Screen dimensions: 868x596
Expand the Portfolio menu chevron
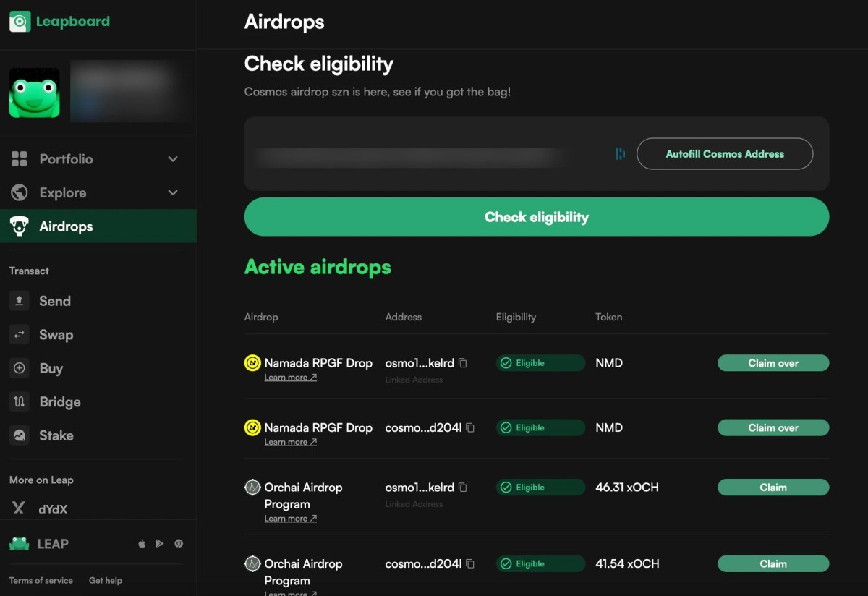click(173, 159)
